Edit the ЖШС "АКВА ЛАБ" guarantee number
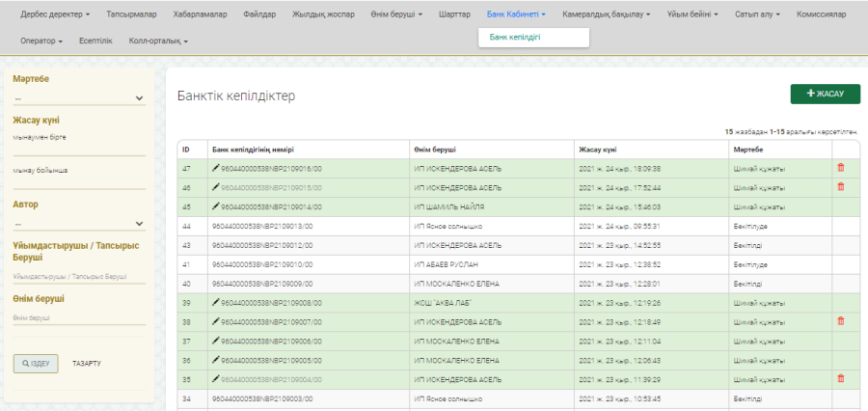Viewport: 868px width, 411px height. [216, 302]
